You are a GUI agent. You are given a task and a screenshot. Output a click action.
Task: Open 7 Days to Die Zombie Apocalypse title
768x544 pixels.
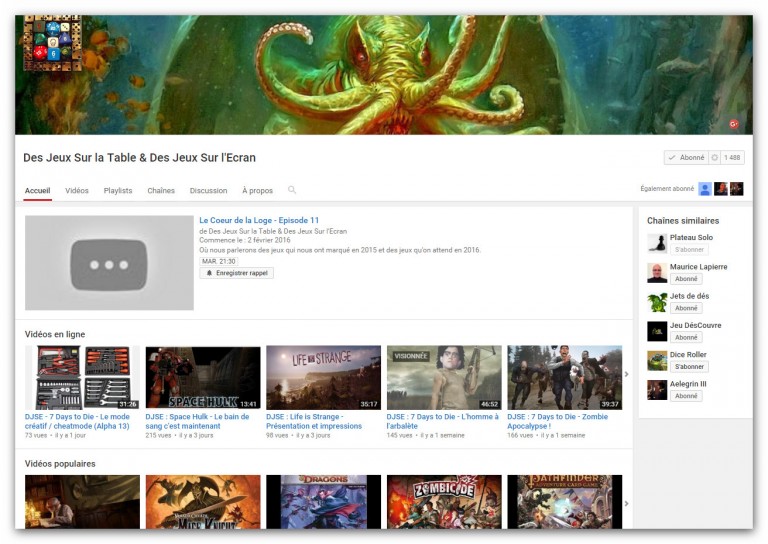coord(557,422)
